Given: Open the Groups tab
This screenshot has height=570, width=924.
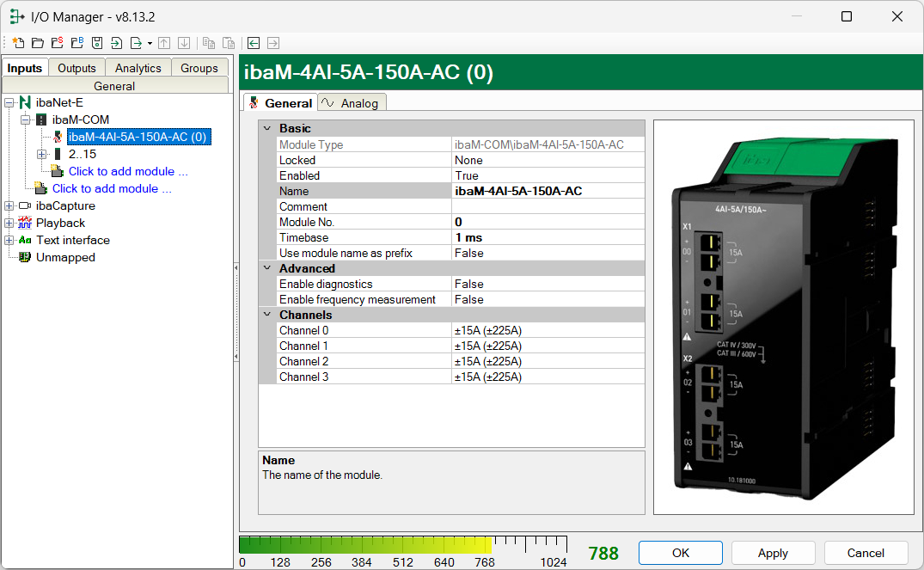Looking at the screenshot, I should (199, 69).
